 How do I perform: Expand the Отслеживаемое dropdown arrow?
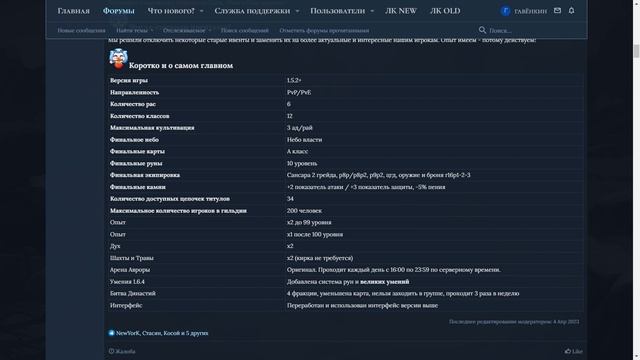pyautogui.click(x=210, y=30)
